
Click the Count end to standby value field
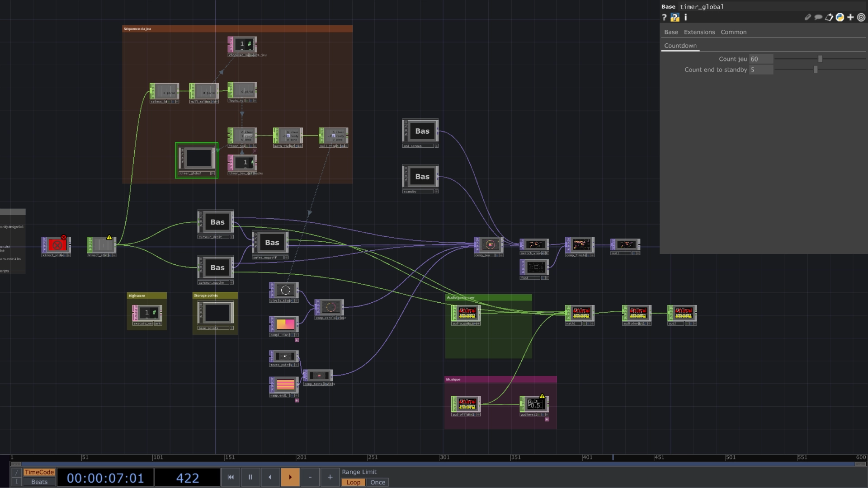point(761,70)
